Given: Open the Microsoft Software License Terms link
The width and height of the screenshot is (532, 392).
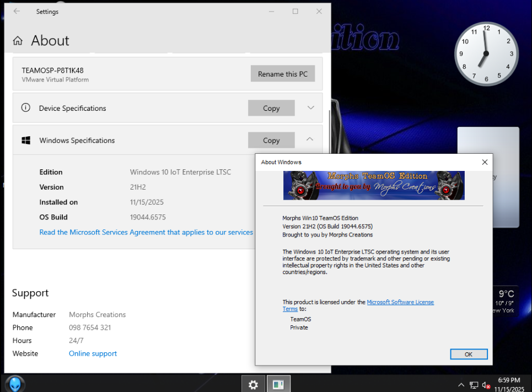Looking at the screenshot, I should point(400,302).
